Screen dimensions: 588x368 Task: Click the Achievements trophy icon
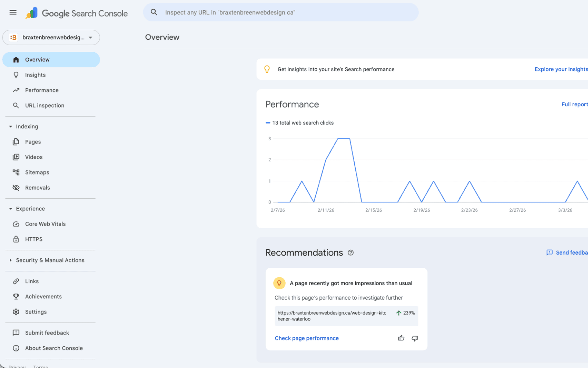coord(16,296)
